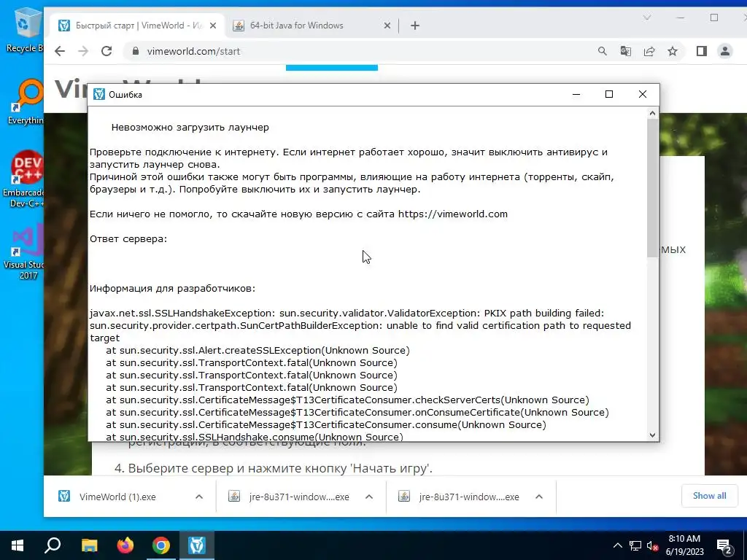Expand options for VimeWorld (1).exe download

coord(199,497)
